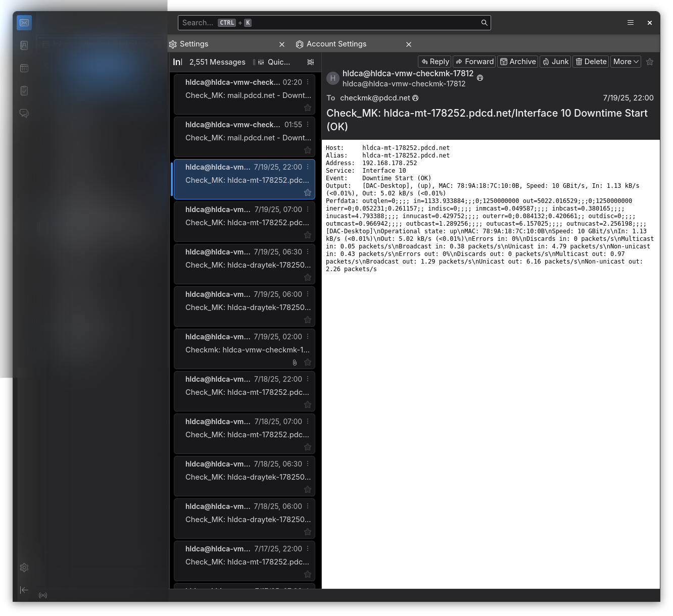Open Settings from the spaces toolbar gear
The image size is (673, 616).
tap(24, 568)
